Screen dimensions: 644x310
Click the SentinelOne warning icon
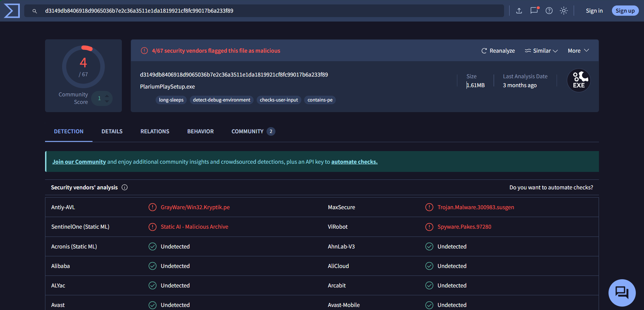pos(153,227)
